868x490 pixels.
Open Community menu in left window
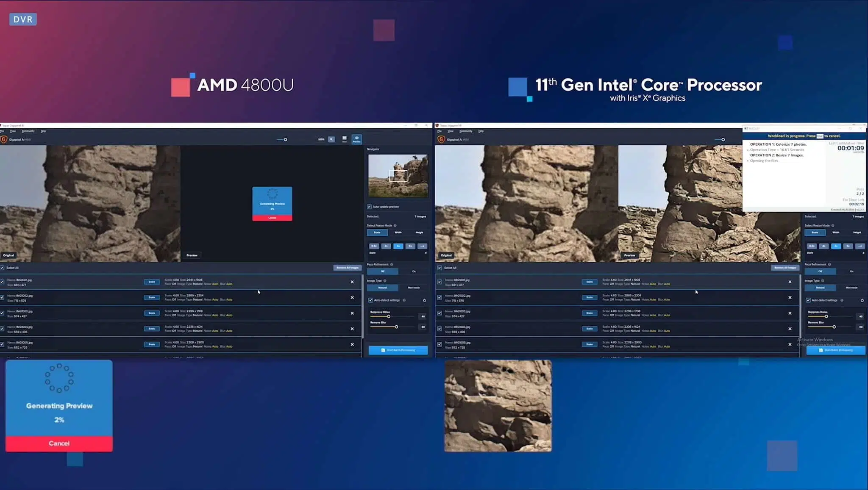[x=28, y=131]
